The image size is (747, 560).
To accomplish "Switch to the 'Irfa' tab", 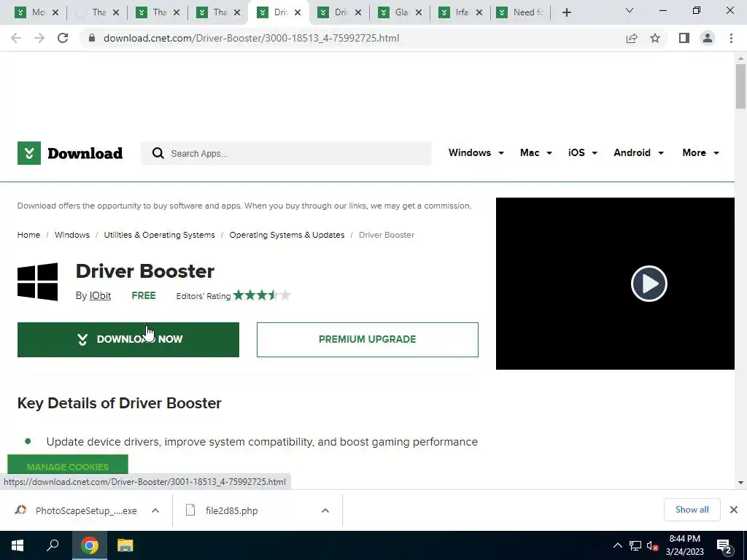I will point(455,12).
